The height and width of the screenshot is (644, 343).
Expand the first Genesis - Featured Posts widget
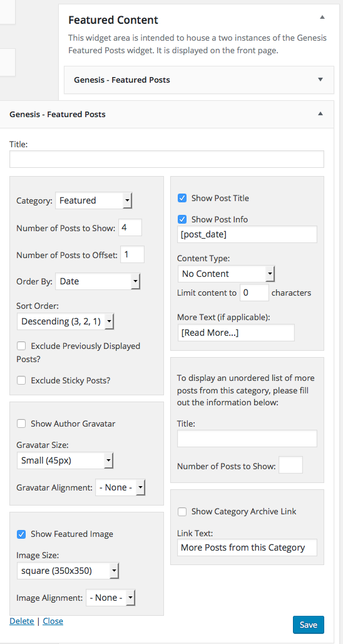point(320,80)
